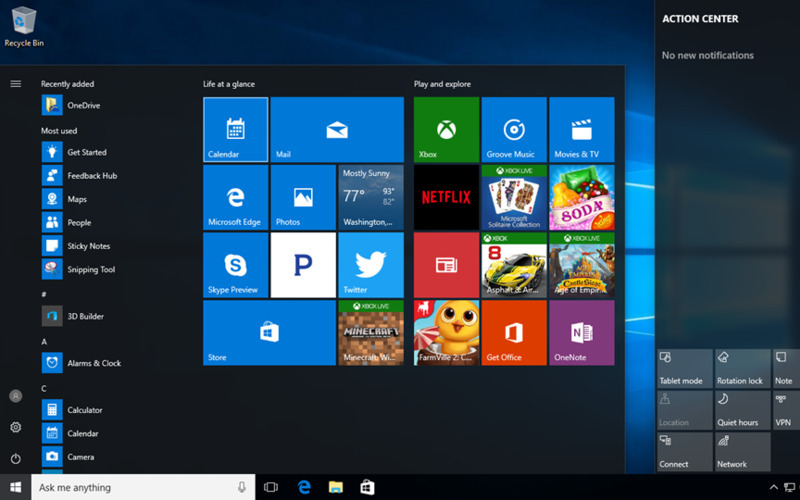Show hidden system tray icons
This screenshot has width=800, height=500.
click(x=773, y=487)
